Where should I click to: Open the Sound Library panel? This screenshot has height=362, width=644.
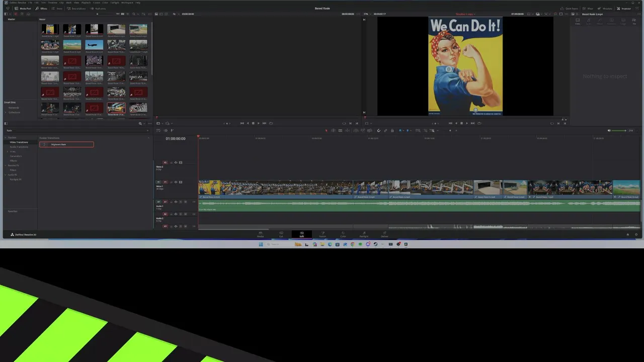pos(76,9)
